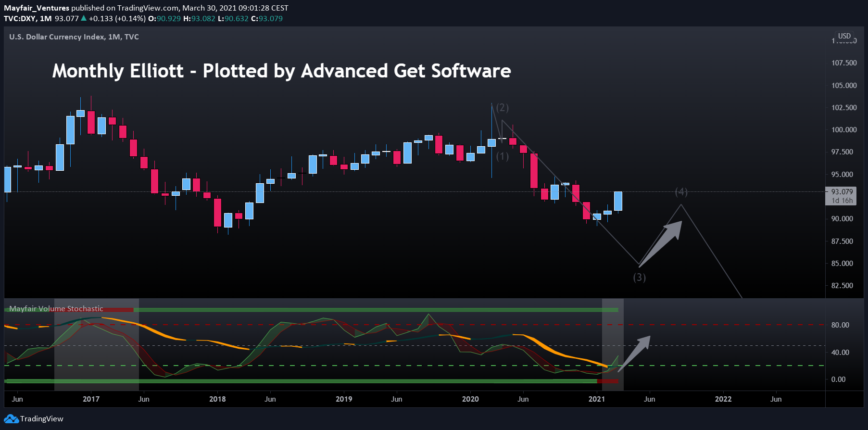
Task: Click the 85.000 price axis label
Action: [x=842, y=264]
